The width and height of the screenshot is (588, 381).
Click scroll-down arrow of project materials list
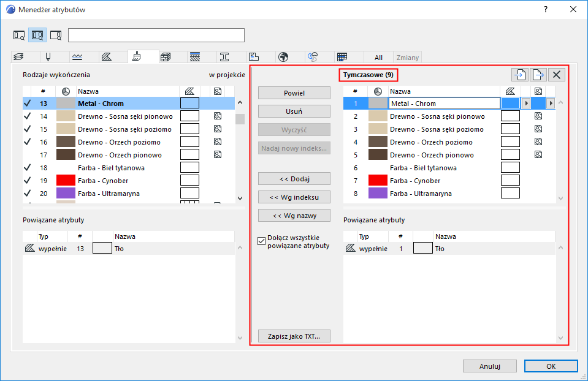coord(240,198)
